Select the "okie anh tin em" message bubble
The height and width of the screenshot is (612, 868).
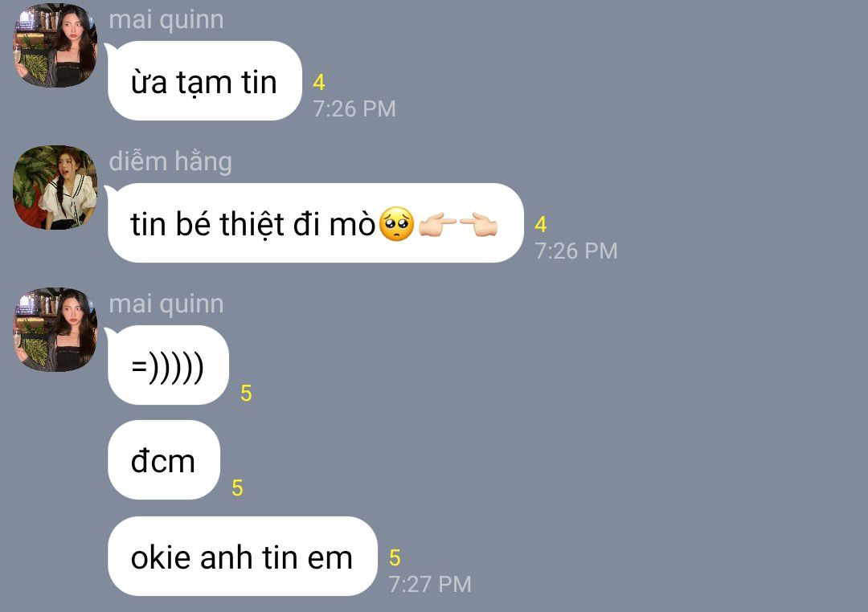tap(243, 556)
